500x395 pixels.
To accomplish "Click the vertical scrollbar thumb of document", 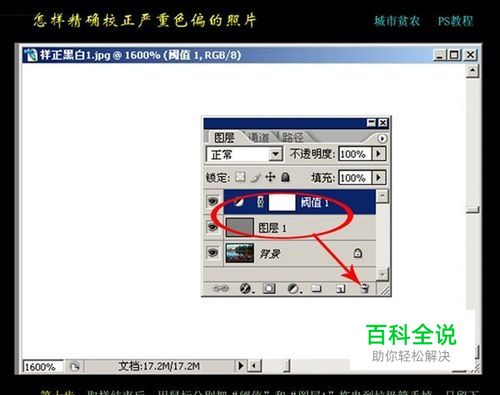I will point(472,210).
